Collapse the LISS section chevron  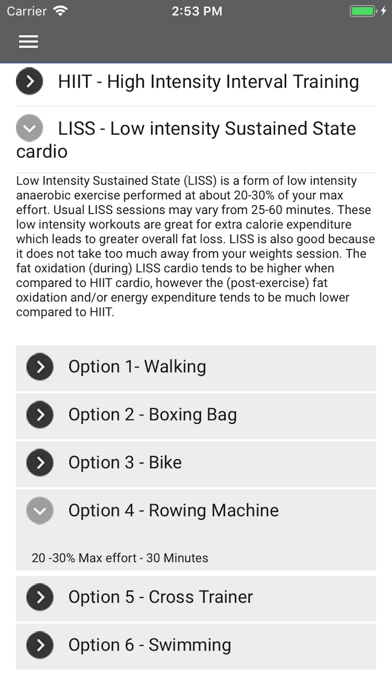(x=29, y=128)
